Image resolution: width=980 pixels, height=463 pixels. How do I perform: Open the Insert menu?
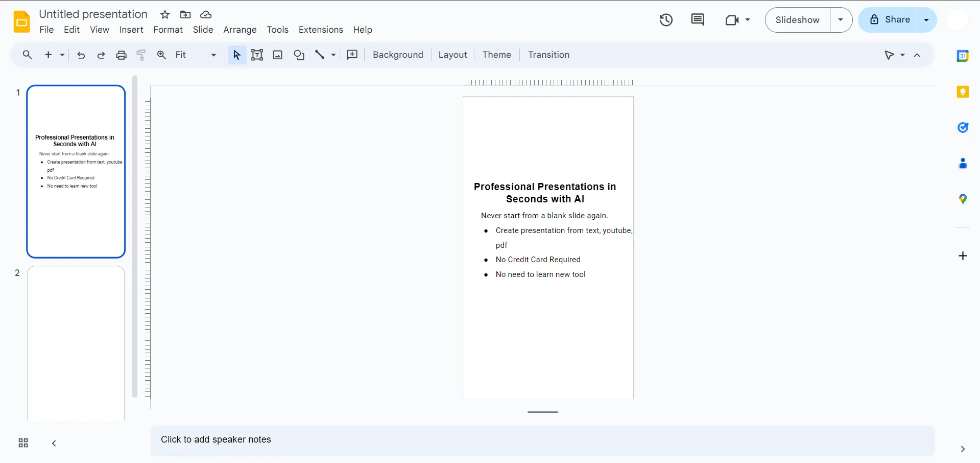(x=131, y=30)
